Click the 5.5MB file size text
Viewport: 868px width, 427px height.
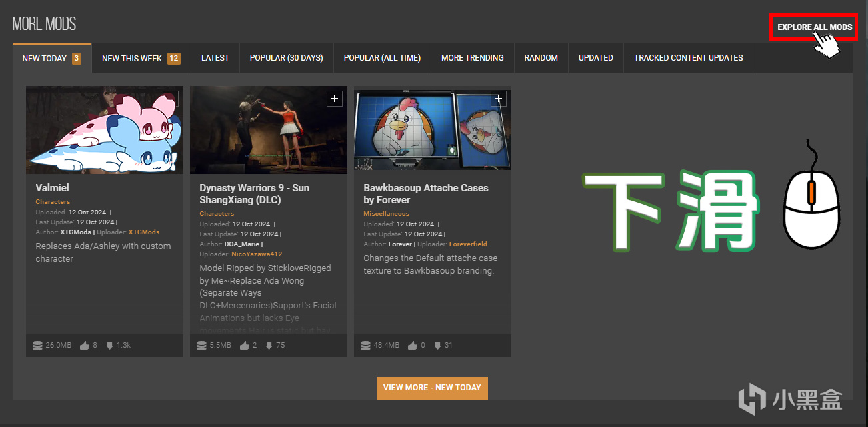pyautogui.click(x=220, y=345)
